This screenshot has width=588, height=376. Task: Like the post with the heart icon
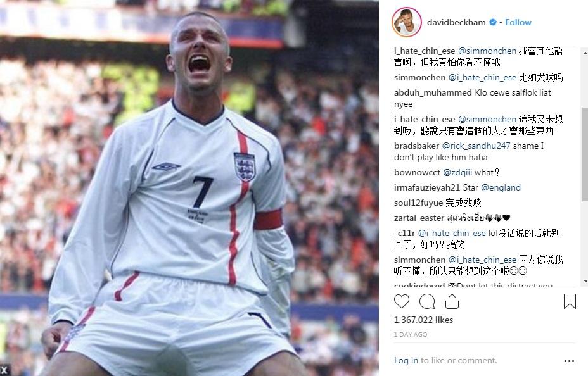[x=401, y=301]
